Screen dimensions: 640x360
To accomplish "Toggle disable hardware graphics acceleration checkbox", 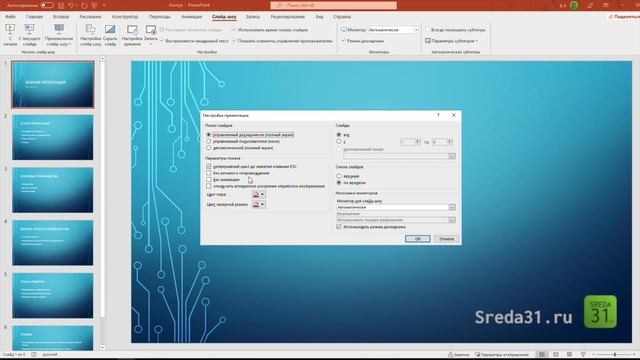I will tap(209, 186).
